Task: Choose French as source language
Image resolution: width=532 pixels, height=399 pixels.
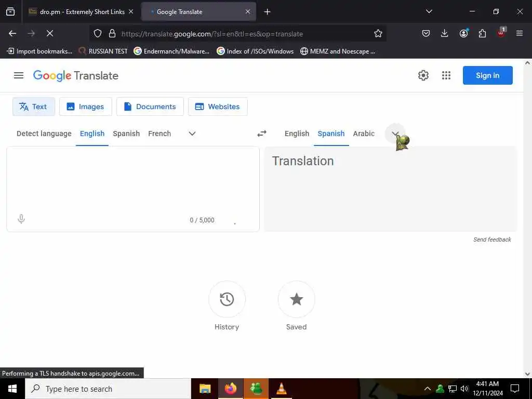Action: click(159, 134)
